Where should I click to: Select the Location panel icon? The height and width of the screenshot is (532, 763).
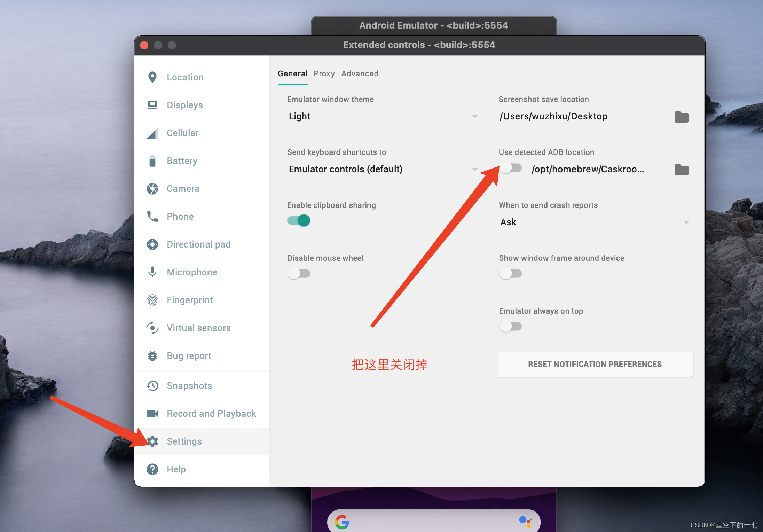click(x=152, y=77)
